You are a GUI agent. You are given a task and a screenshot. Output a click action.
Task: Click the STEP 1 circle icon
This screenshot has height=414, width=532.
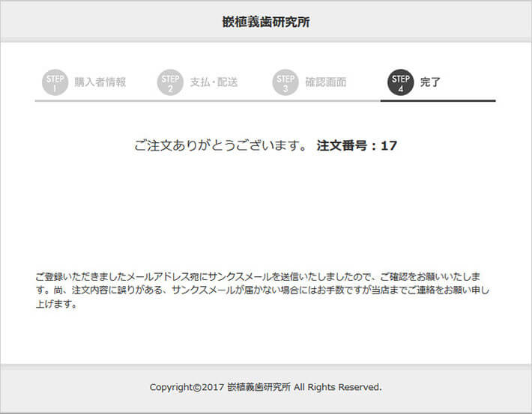click(x=55, y=82)
